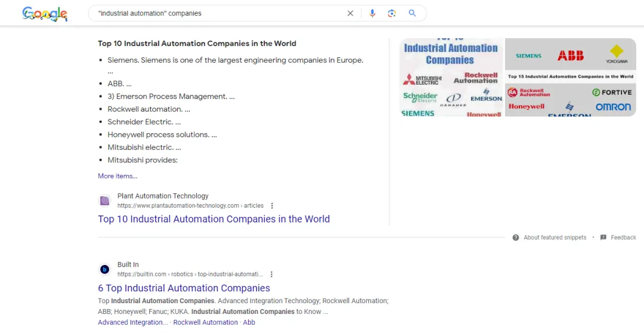Click the Built In site favicon
Image resolution: width=644 pixels, height=336 pixels.
(x=104, y=269)
